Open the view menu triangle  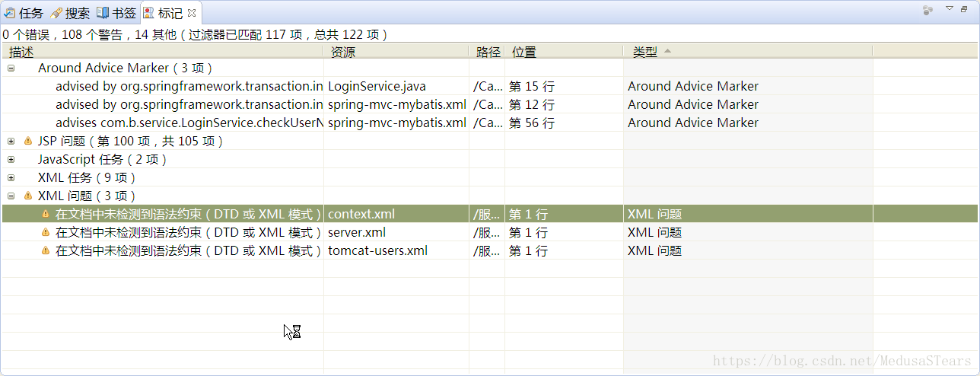(x=950, y=8)
